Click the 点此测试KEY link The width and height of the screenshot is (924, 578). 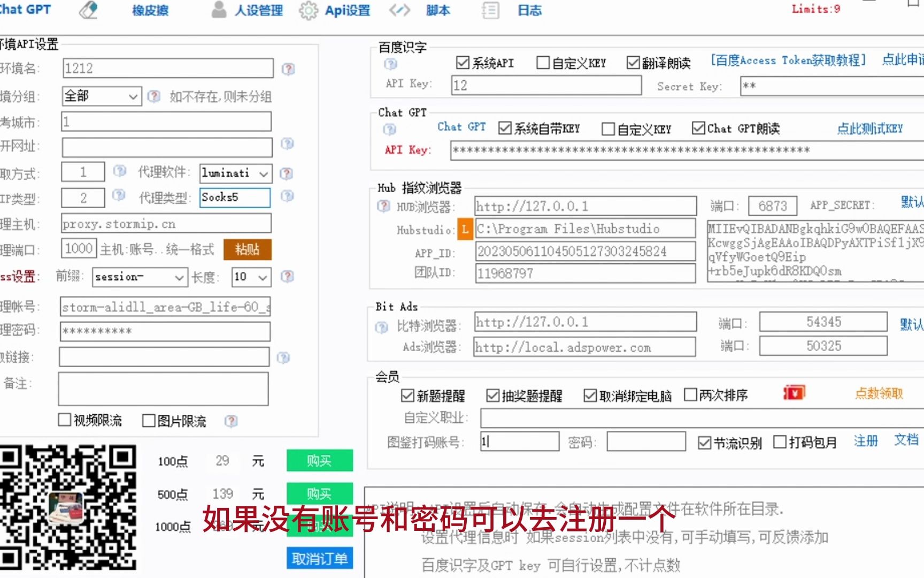click(x=870, y=128)
